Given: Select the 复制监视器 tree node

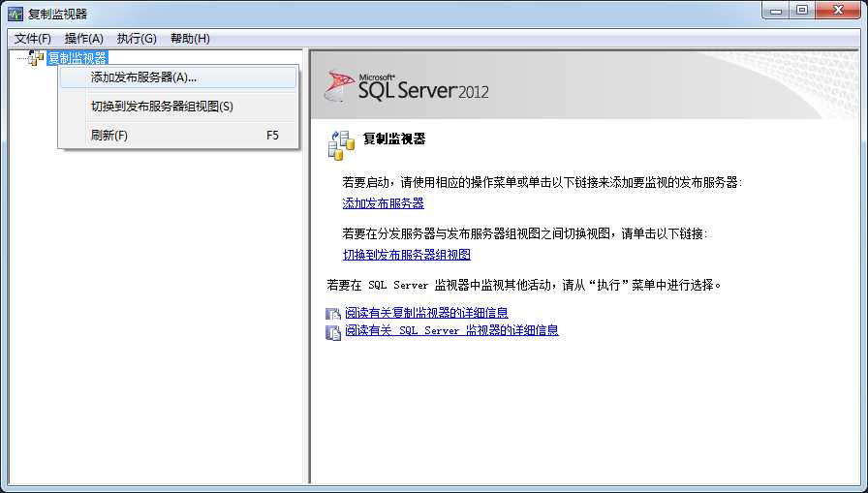Looking at the screenshot, I should [77, 58].
